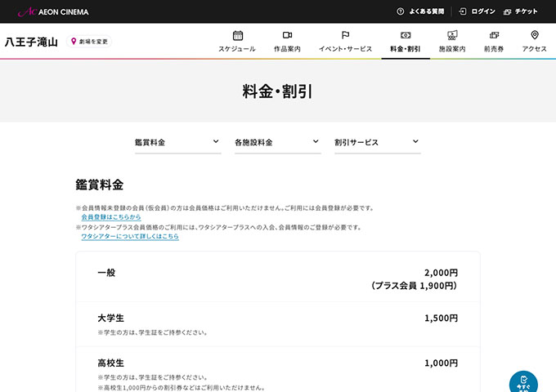
Task: Open the チケット link in header
Action: click(527, 11)
